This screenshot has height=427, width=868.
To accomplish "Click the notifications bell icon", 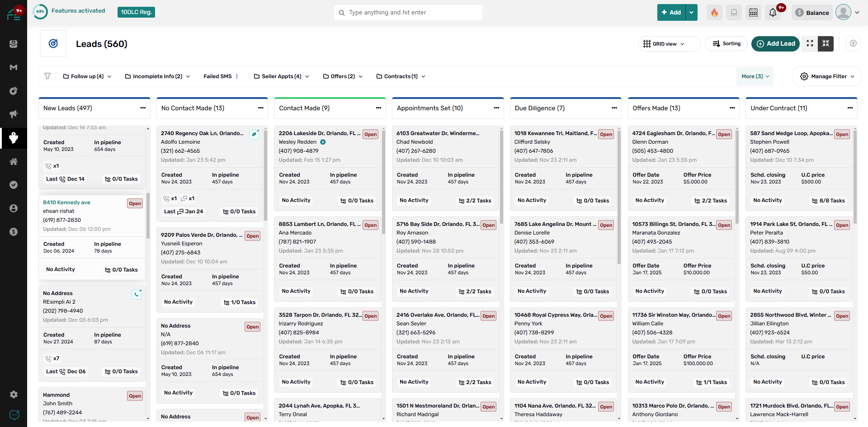I will click(x=773, y=13).
